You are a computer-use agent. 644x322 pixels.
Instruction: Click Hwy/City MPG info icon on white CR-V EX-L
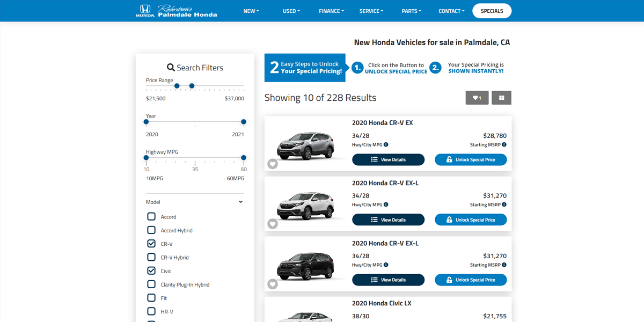coord(386,204)
